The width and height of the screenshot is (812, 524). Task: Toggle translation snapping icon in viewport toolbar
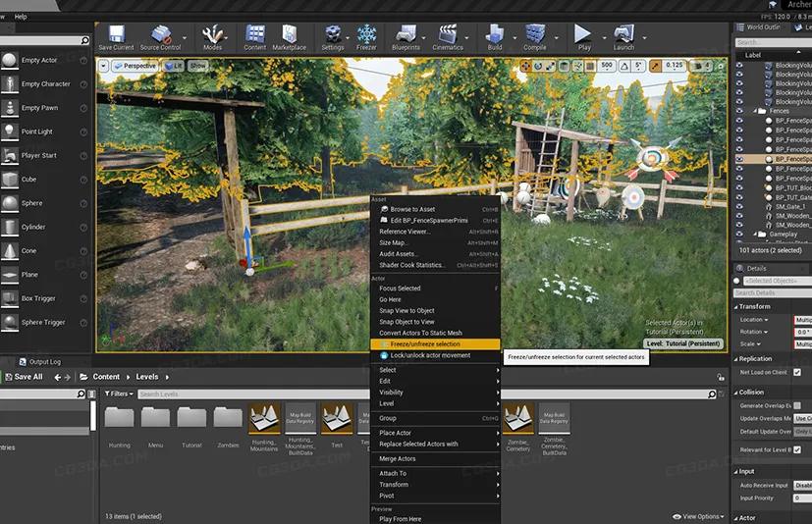[590, 66]
